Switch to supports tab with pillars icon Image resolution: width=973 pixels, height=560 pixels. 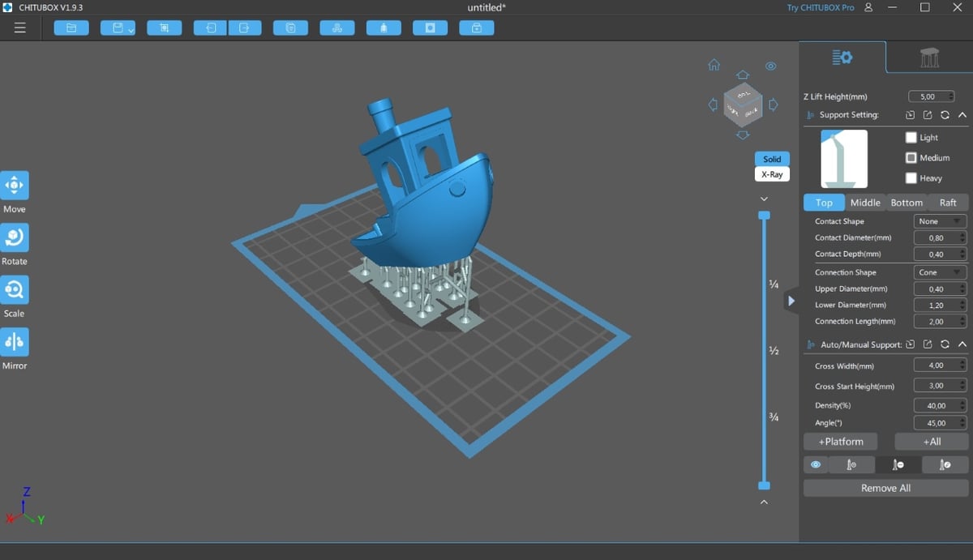tap(929, 58)
